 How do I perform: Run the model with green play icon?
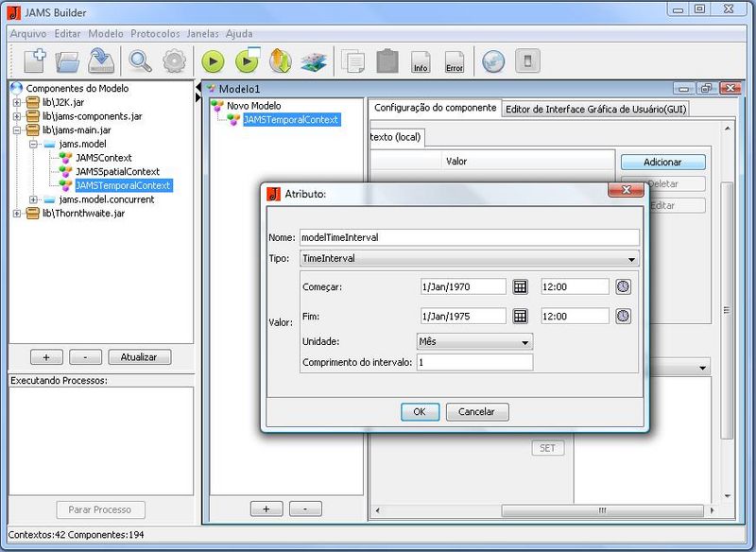pos(213,61)
